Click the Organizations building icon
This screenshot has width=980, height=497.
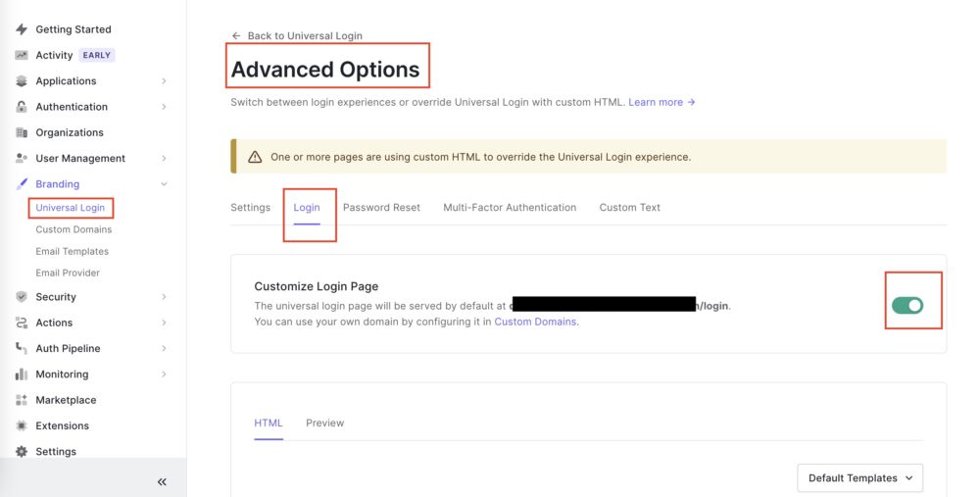coord(22,132)
